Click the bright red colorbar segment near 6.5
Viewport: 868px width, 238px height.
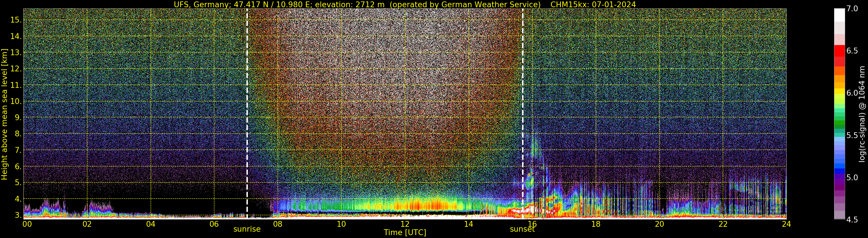[839, 51]
